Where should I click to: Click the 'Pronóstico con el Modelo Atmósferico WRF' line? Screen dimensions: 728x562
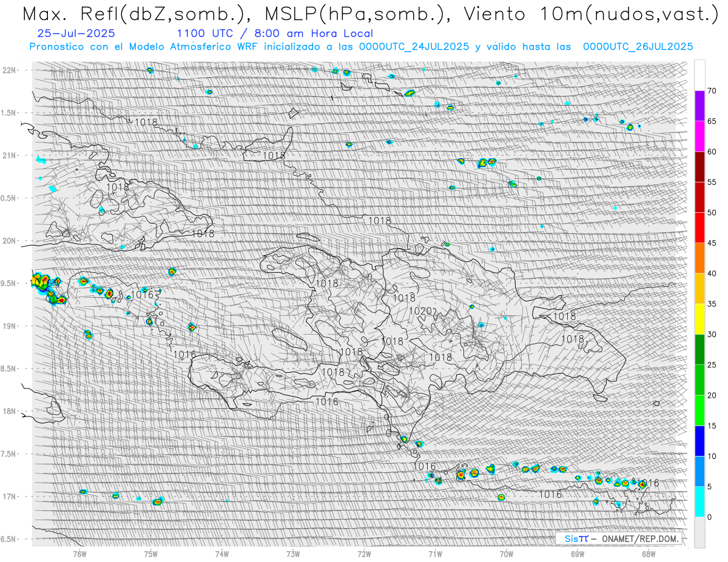click(x=361, y=46)
